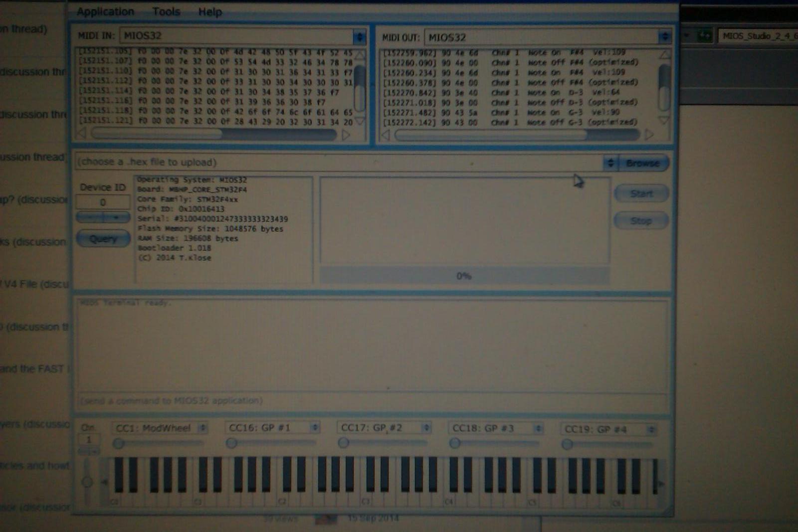Click the MIDI OUT monitor scroll-left arrow
The width and height of the screenshot is (798, 532).
(x=386, y=135)
